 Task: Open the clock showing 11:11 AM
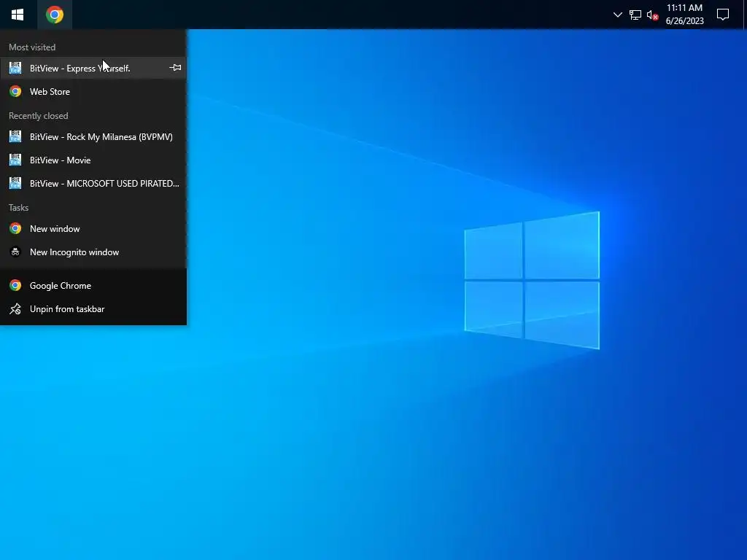[x=684, y=15]
